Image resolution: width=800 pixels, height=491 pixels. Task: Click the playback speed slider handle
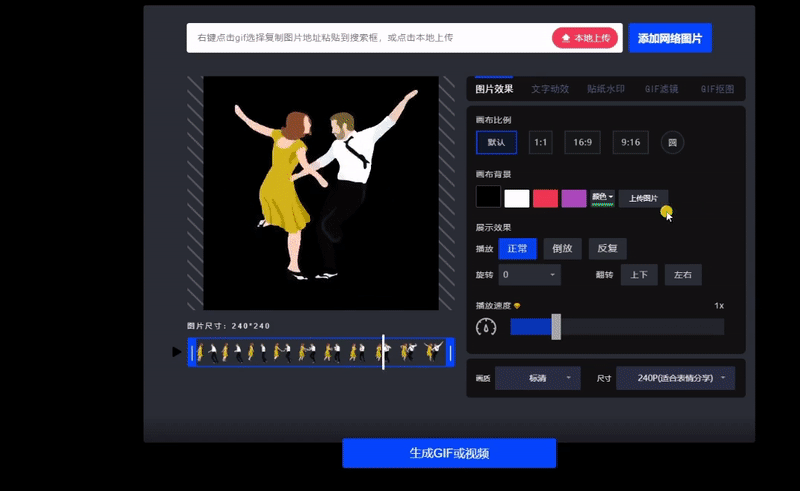click(556, 327)
